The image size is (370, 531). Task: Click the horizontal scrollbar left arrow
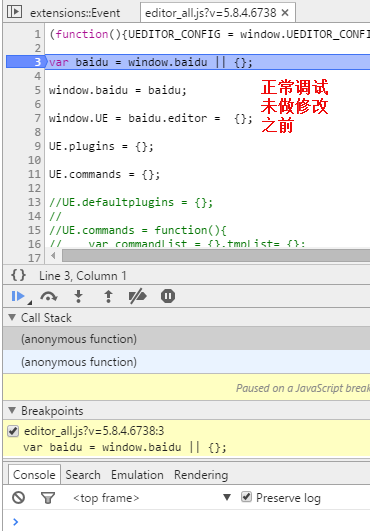(x=53, y=255)
